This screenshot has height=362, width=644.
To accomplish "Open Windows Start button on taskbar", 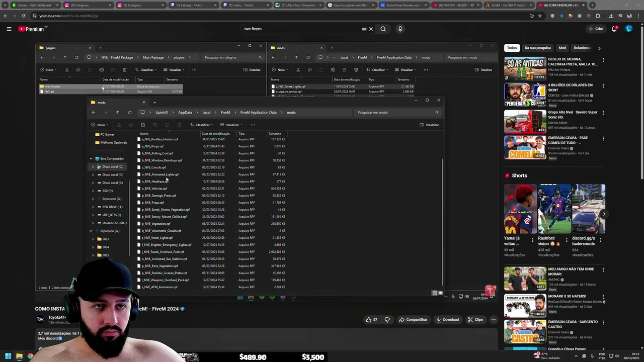I will (x=8, y=356).
